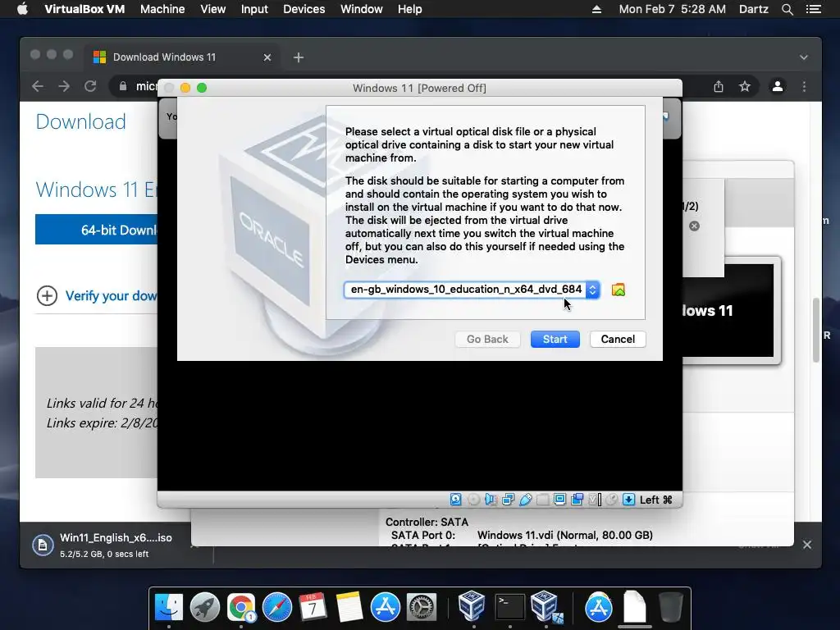Open Notes from the Dock
This screenshot has height=630, width=840.
point(349,607)
